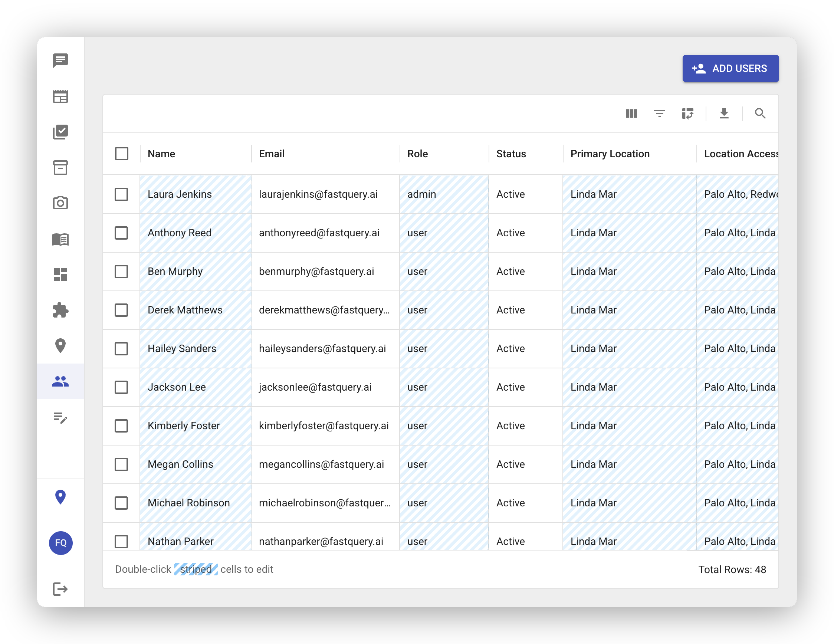
Task: Open the Integrations puzzle-piece icon
Action: click(x=60, y=310)
